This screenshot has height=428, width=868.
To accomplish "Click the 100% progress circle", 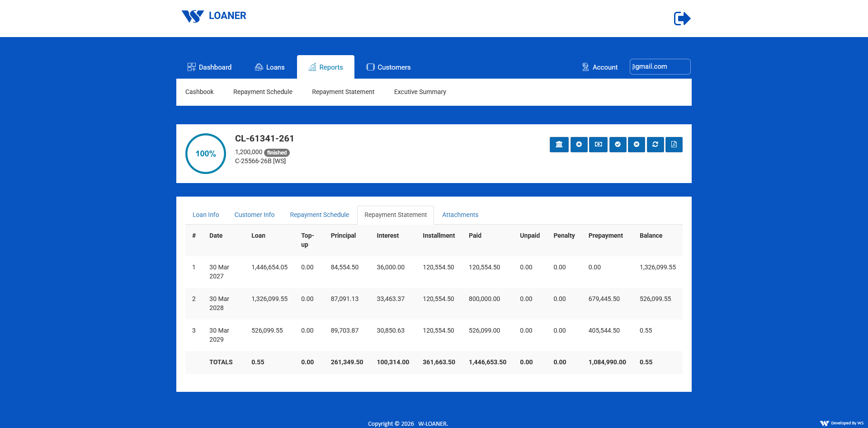I will tap(206, 154).
